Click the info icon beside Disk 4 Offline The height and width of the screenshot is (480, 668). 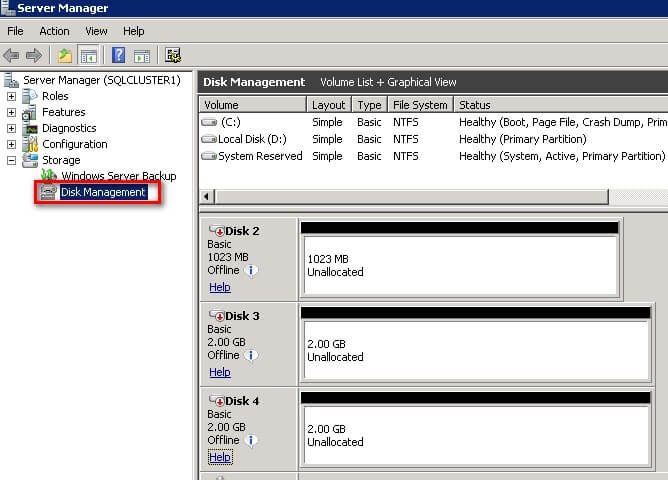251,440
